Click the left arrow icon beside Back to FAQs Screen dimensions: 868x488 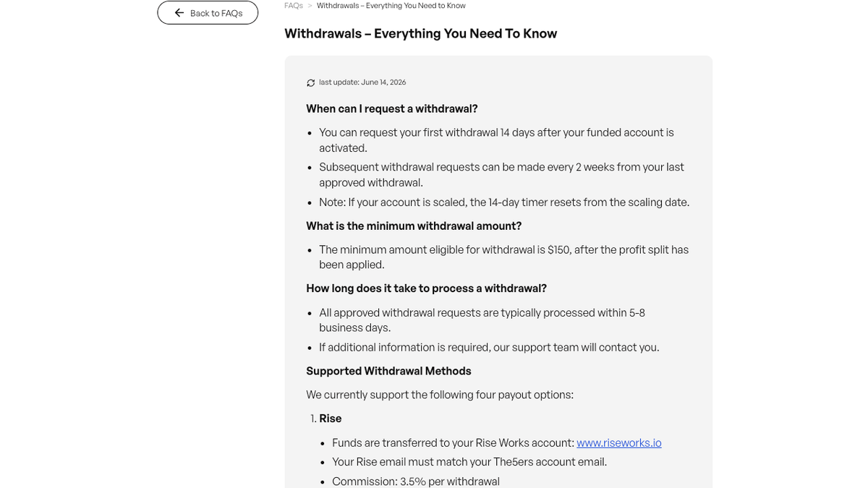(x=179, y=13)
